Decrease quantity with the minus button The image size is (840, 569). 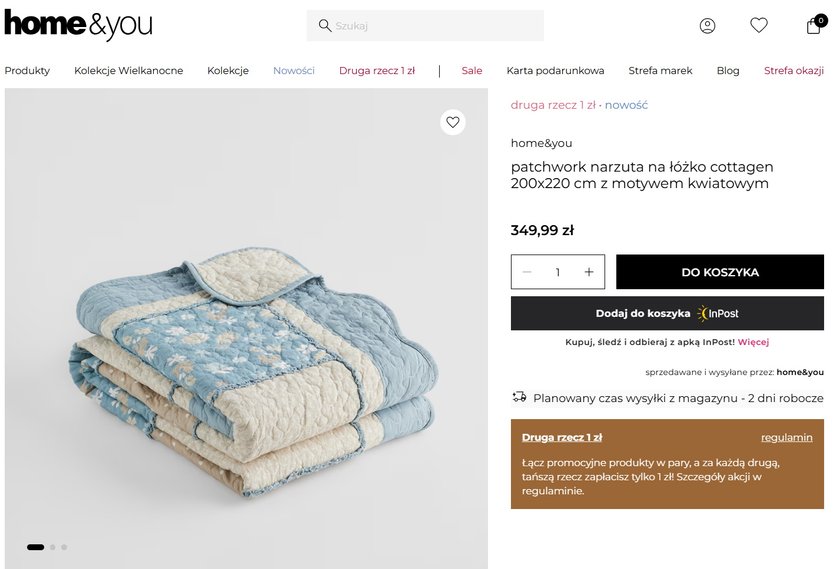[527, 272]
